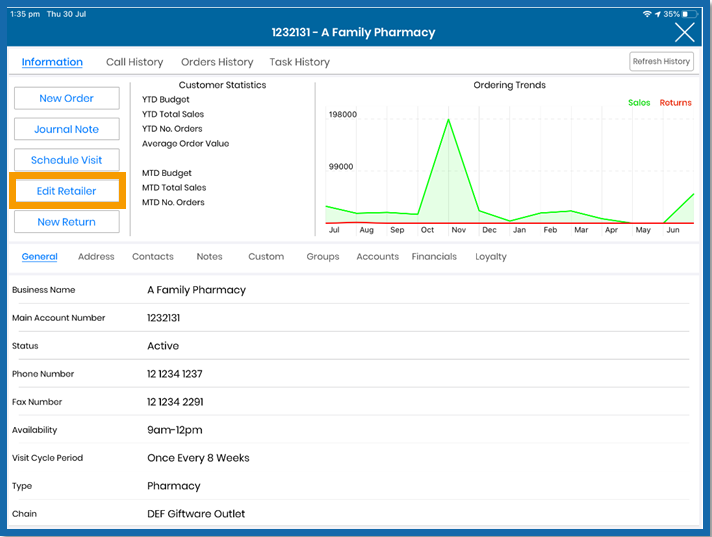Open the Contacts sub-tab

[153, 256]
